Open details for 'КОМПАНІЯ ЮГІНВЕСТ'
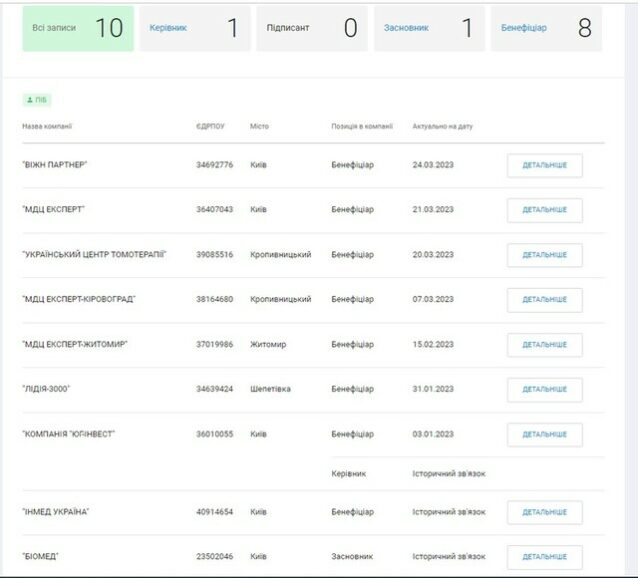The height and width of the screenshot is (578, 638). tap(544, 435)
